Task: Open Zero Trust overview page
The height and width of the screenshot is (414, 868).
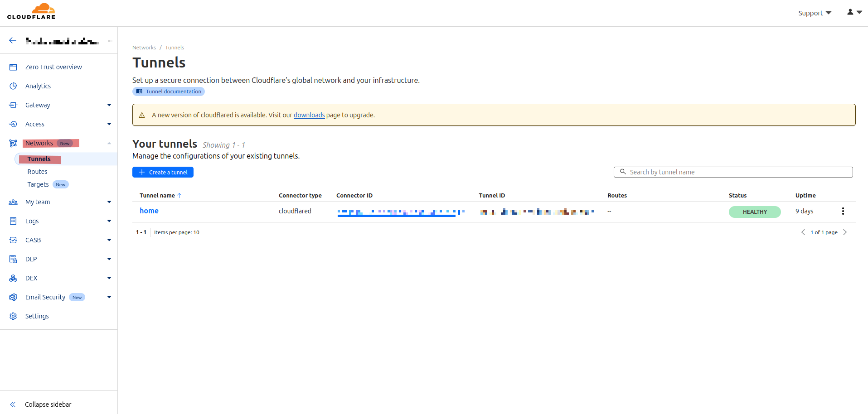Action: 53,67
